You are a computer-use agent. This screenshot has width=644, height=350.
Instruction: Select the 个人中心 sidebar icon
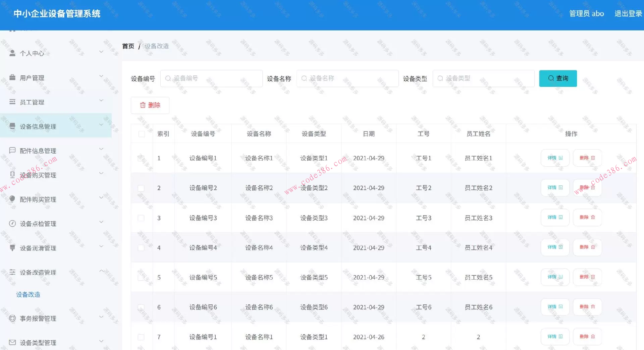[13, 53]
